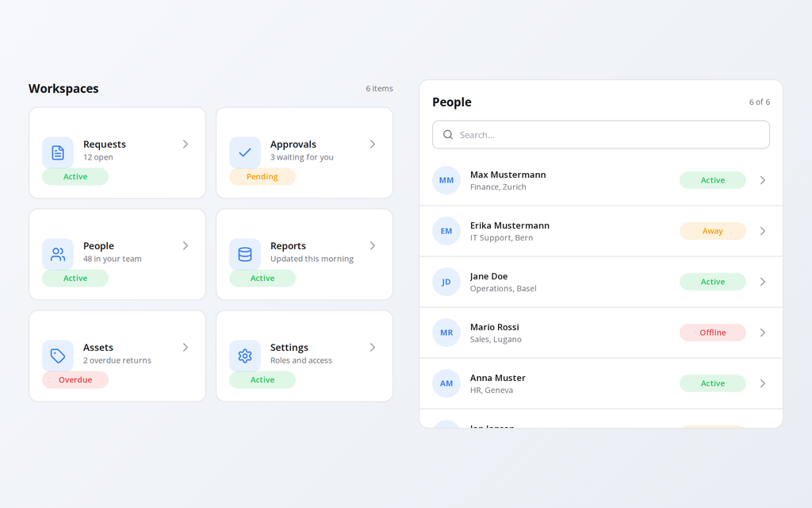Click the Approvals checkmark icon
Image resolution: width=812 pixels, height=508 pixels.
point(245,153)
